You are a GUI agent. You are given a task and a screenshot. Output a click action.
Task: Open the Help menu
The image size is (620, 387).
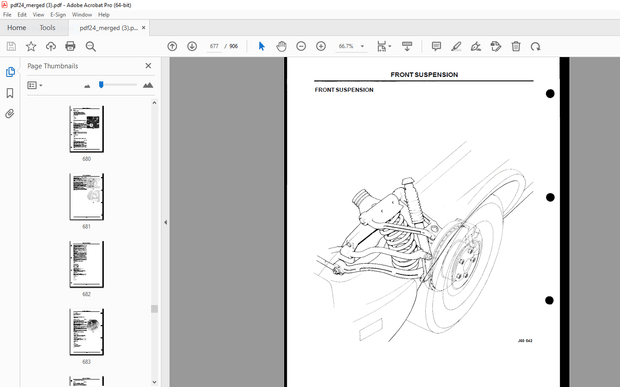104,15
